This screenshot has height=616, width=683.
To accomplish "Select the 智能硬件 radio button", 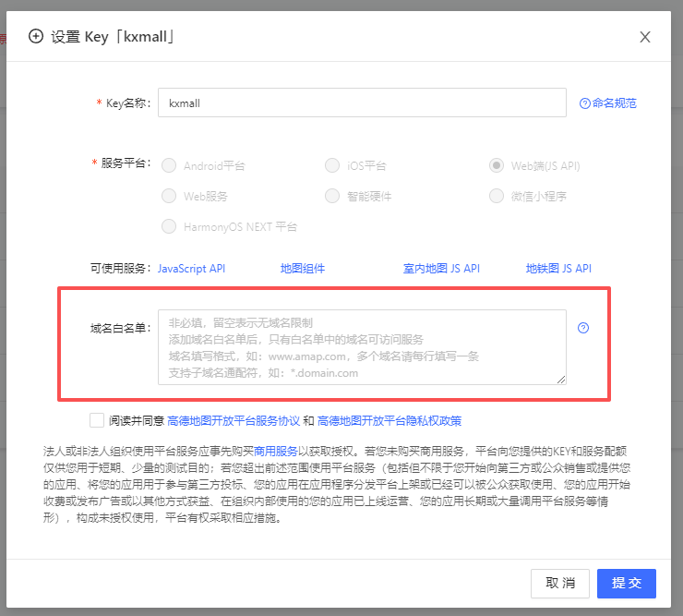I will pos(332,196).
